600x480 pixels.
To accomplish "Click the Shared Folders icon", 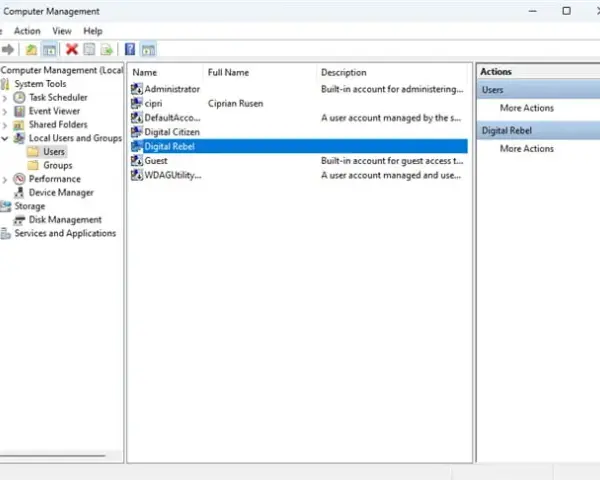I will pyautogui.click(x=19, y=125).
